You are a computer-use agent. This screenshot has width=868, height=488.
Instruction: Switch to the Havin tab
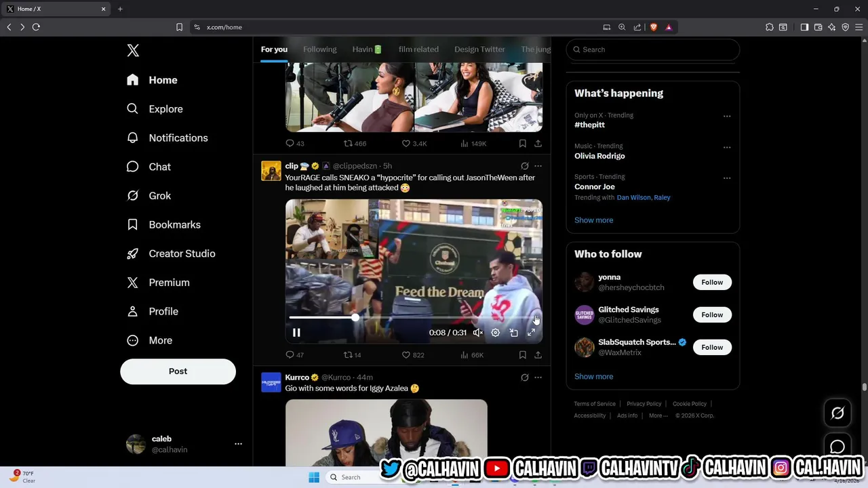coord(367,49)
